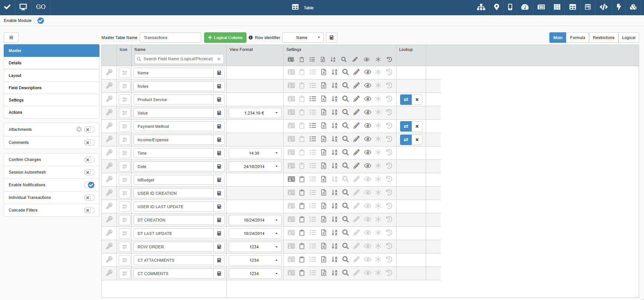Screen dimensions: 644x300
Task: Enable the Session Autorefresh switch
Action: (89, 172)
